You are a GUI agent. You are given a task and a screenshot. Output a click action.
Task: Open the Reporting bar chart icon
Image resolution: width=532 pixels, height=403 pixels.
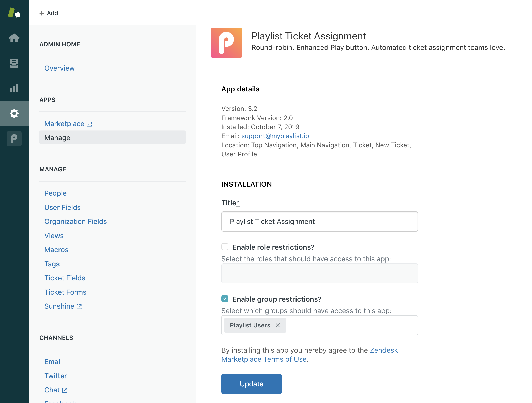tap(14, 88)
